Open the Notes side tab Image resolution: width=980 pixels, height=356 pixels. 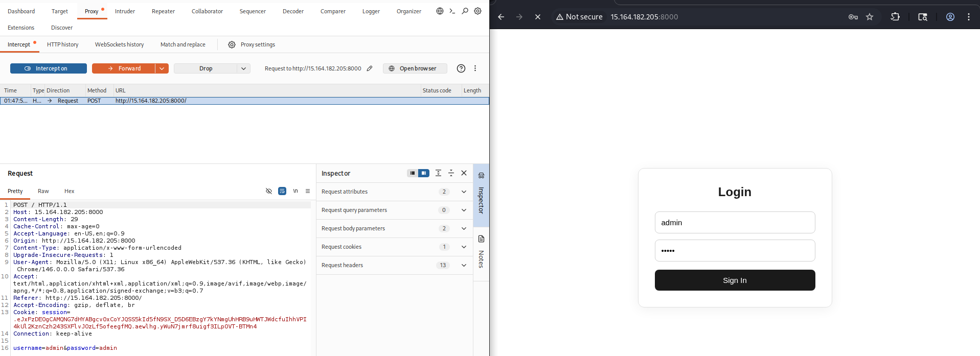(481, 254)
